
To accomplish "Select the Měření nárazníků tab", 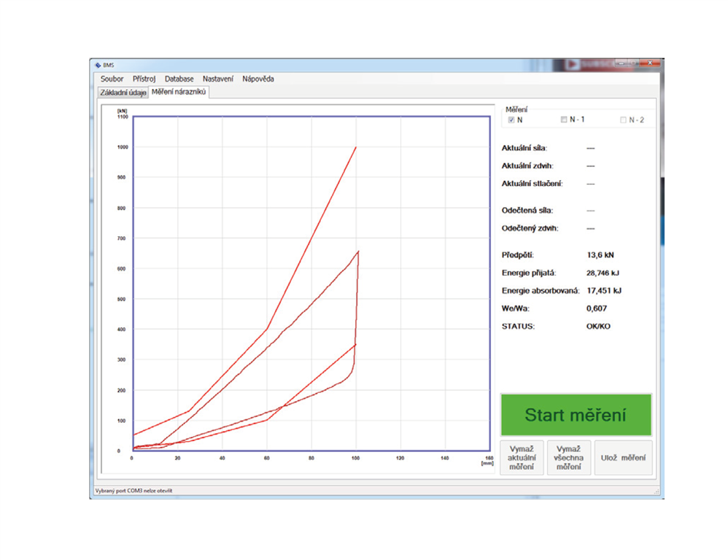I will click(178, 92).
